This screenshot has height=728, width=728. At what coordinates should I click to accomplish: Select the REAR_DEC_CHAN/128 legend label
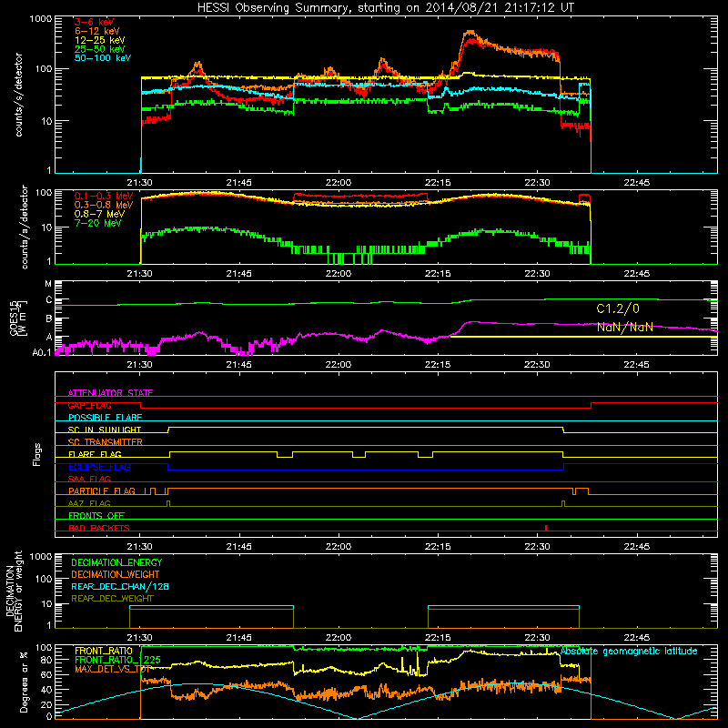coord(120,587)
